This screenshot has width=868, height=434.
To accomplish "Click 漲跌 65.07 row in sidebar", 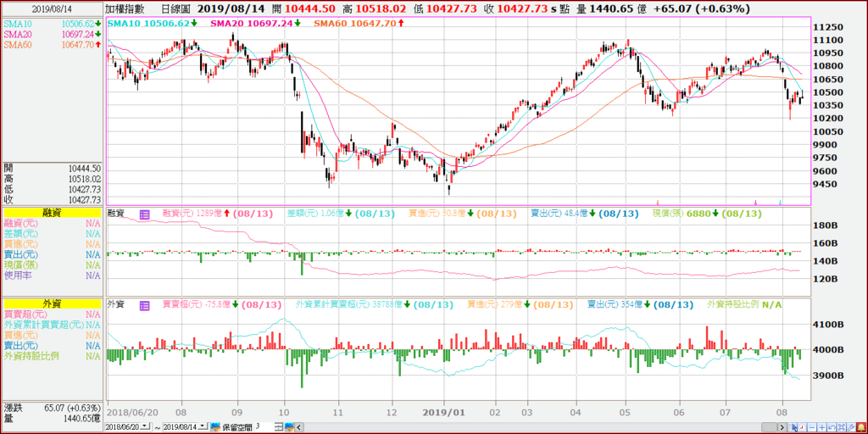I will coord(52,408).
